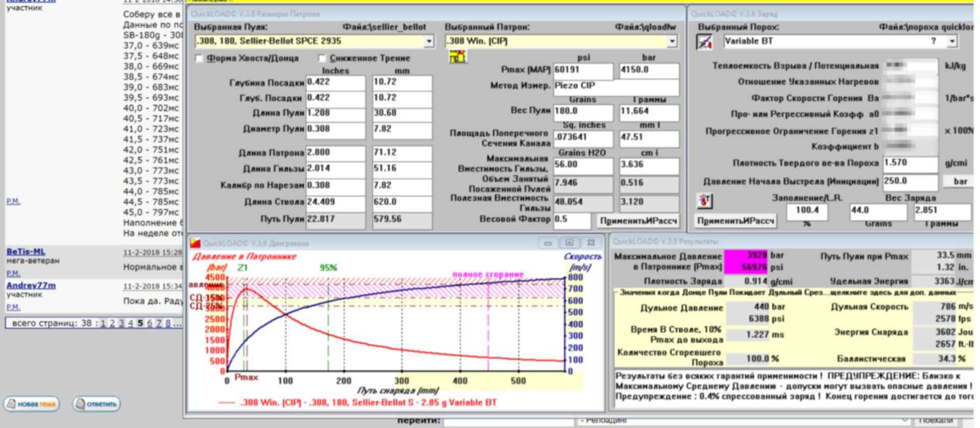This screenshot has width=980, height=428.
Task: Toggle the Форма Хвоста/Донца checkbox
Action: coord(200,58)
